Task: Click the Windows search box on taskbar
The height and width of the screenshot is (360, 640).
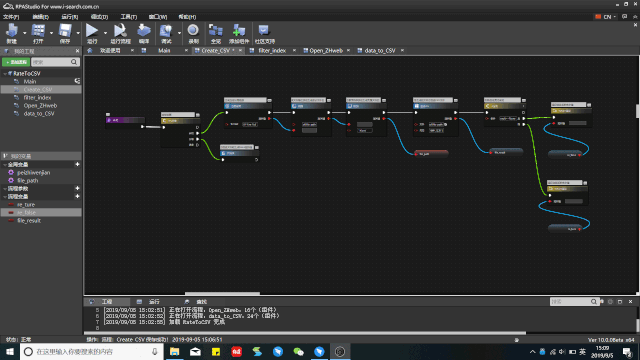Action: [92, 351]
